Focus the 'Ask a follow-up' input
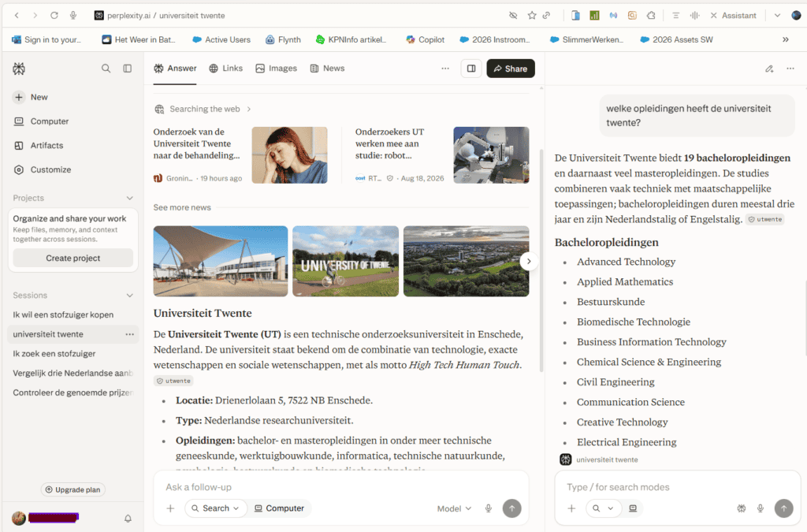 (341, 487)
